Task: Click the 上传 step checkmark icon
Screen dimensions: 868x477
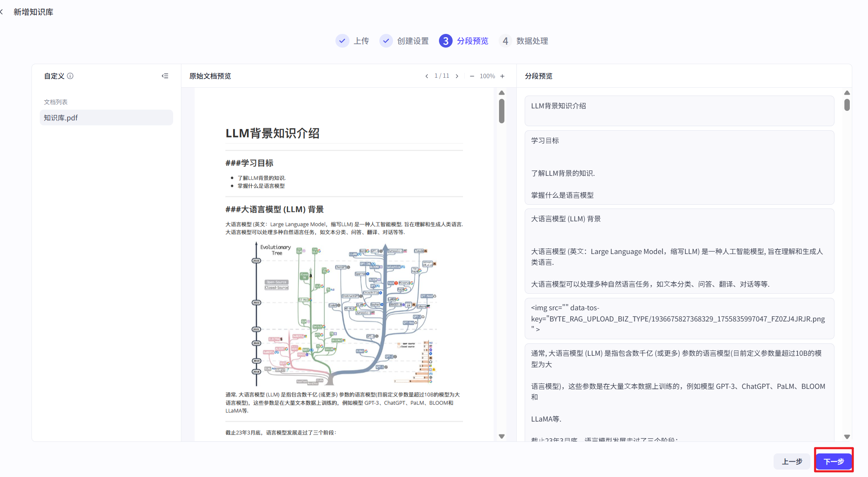Action: click(x=342, y=41)
